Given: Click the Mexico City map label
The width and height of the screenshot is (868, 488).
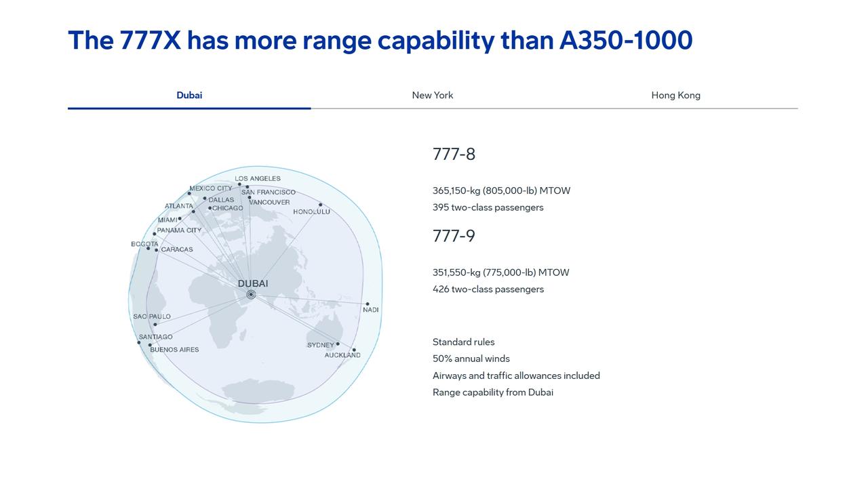Looking at the screenshot, I should click(x=211, y=188).
